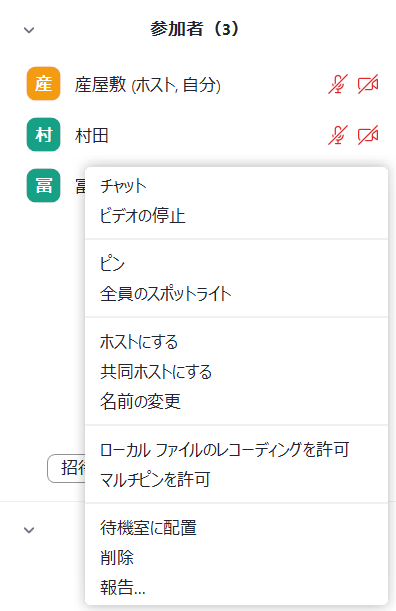Screen dimensions: 396x611
Task: Click the green 村 avatar icon
Action: (x=44, y=134)
